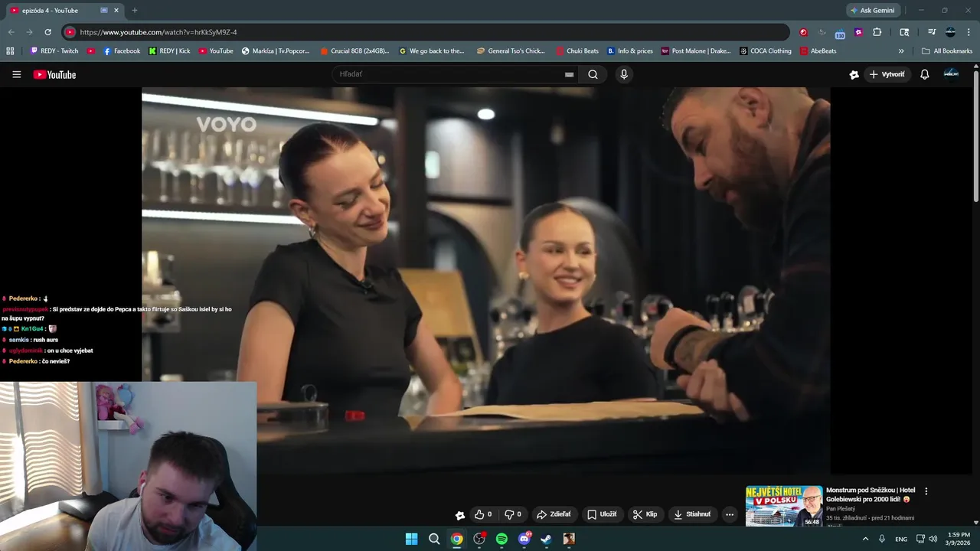Image resolution: width=980 pixels, height=551 pixels.
Task: Go to YouTube home via logo
Action: pos(54,74)
